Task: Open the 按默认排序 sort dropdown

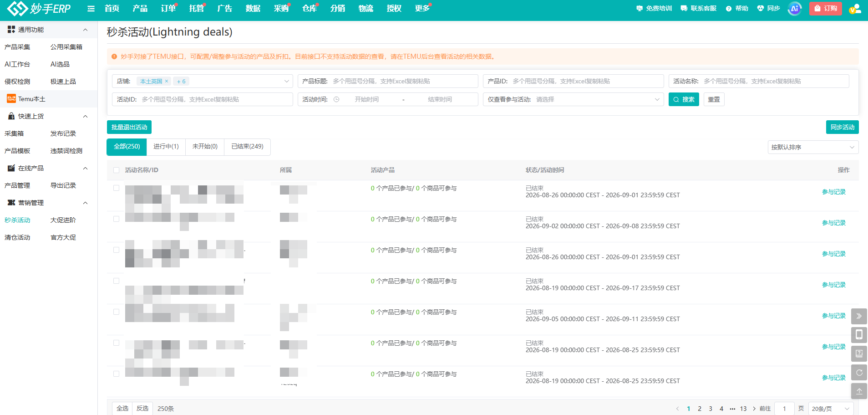Action: (x=813, y=147)
